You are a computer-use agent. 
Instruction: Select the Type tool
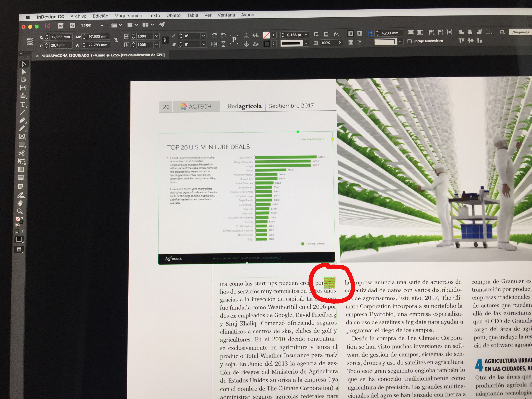coord(23,104)
